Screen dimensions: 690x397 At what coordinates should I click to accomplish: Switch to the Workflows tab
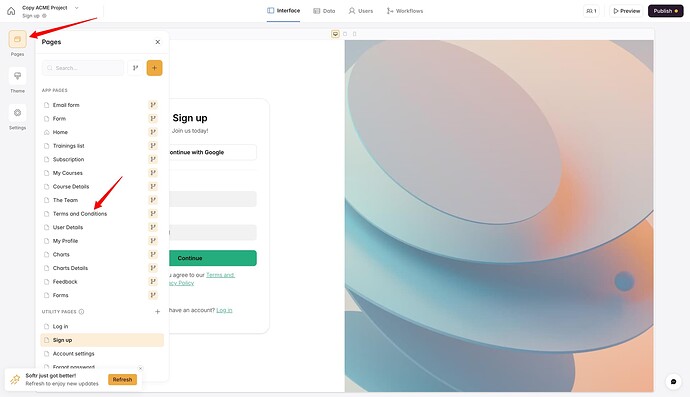tap(405, 11)
